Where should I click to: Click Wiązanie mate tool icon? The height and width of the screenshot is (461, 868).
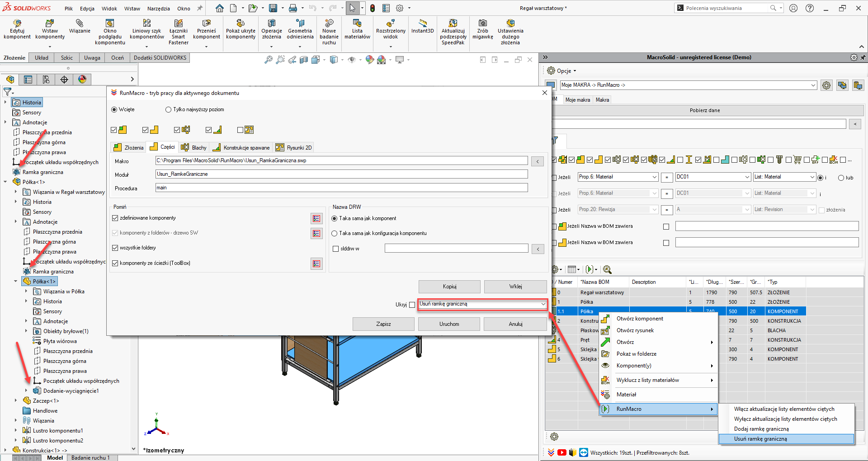coord(80,24)
